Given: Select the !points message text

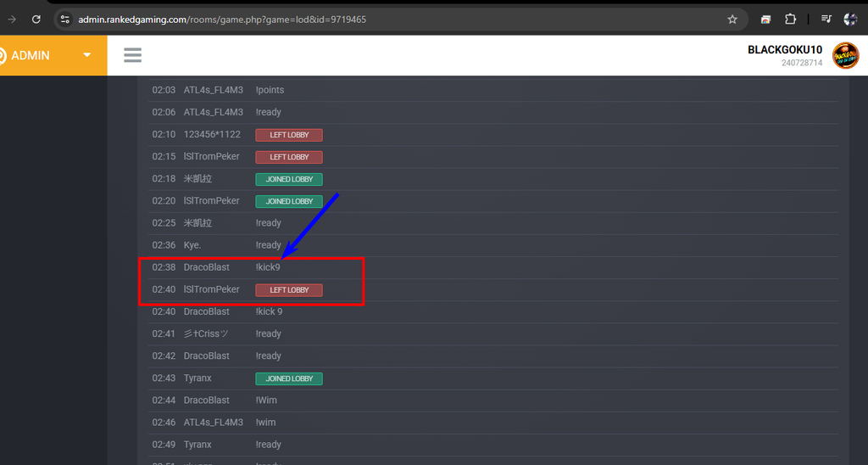Looking at the screenshot, I should point(270,90).
